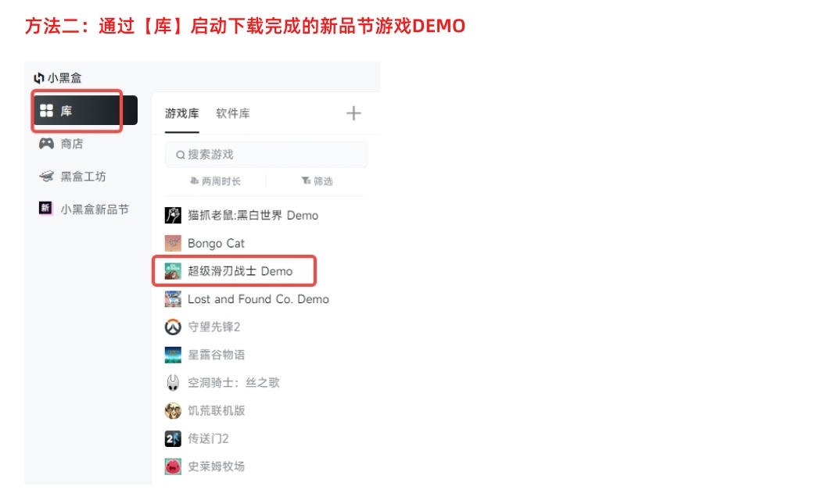Image resolution: width=818 pixels, height=504 pixels.
Task: Open 黑盒工坊 workshop icon
Action: pyautogui.click(x=46, y=176)
